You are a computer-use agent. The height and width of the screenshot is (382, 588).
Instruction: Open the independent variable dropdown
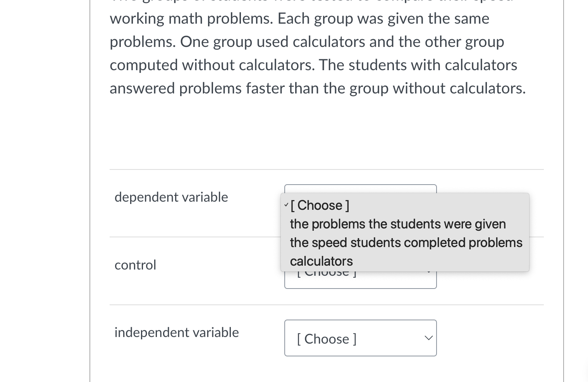(360, 338)
